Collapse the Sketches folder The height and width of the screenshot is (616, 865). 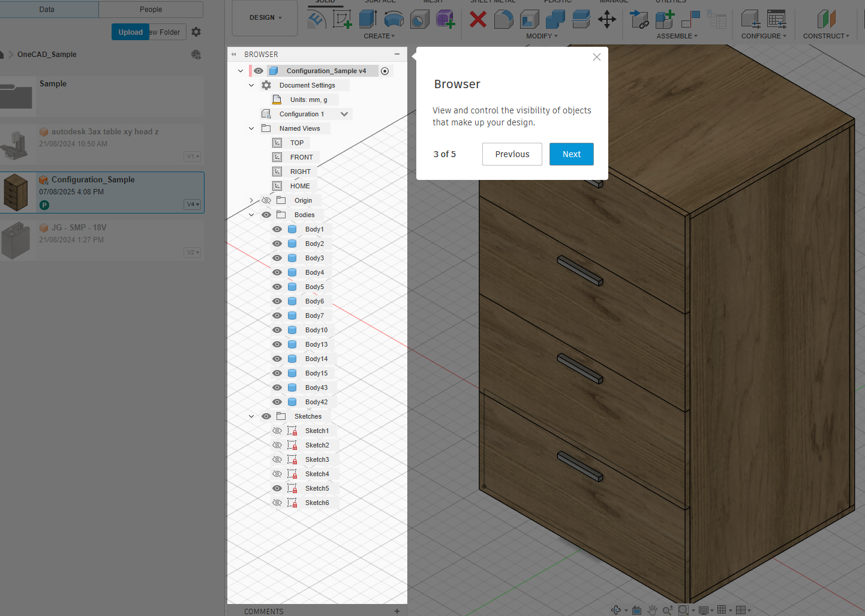[x=251, y=416]
